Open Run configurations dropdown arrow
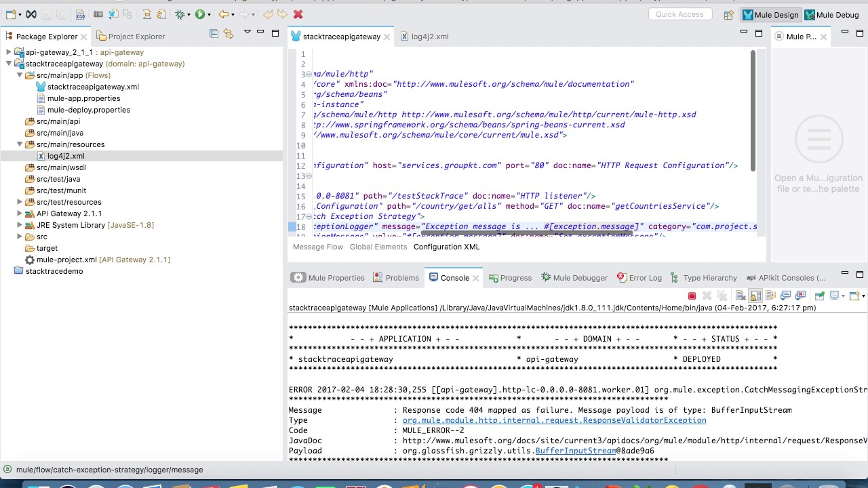Image resolution: width=868 pixels, height=488 pixels. [209, 14]
